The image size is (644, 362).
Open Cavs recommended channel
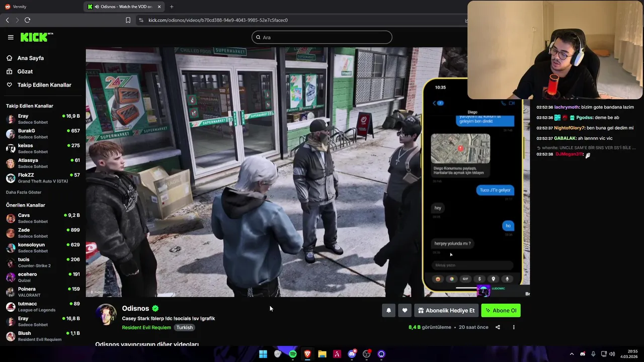pos(43,218)
